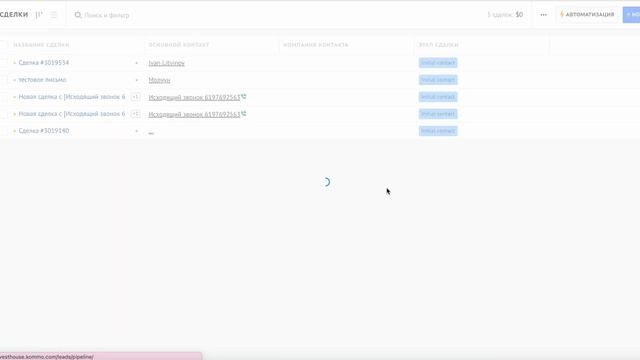Sort by the Компания контакта column header
Screen dimensions: 640x360
(316, 45)
